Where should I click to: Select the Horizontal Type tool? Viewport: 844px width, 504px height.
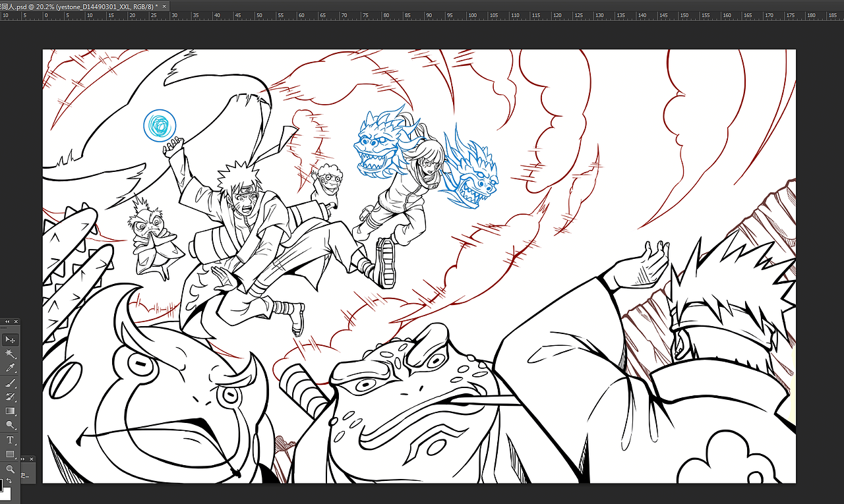pos(10,440)
